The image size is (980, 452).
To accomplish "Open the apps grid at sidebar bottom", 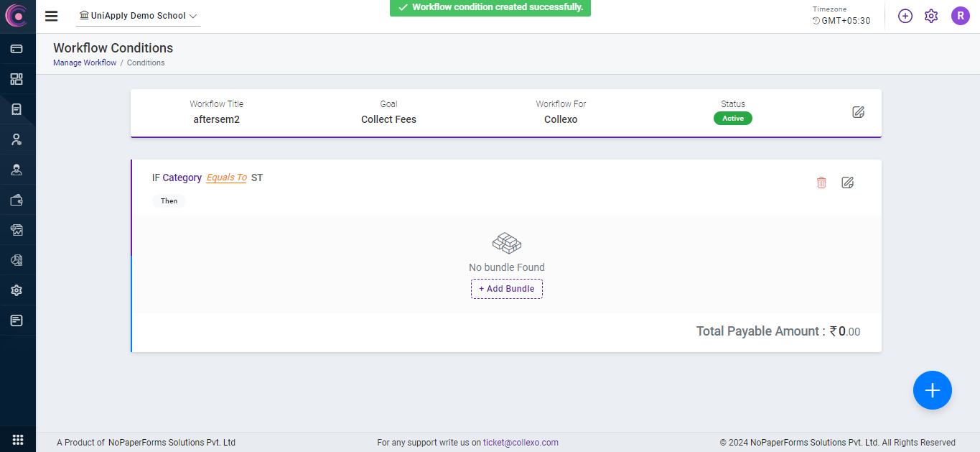I will tap(18, 440).
